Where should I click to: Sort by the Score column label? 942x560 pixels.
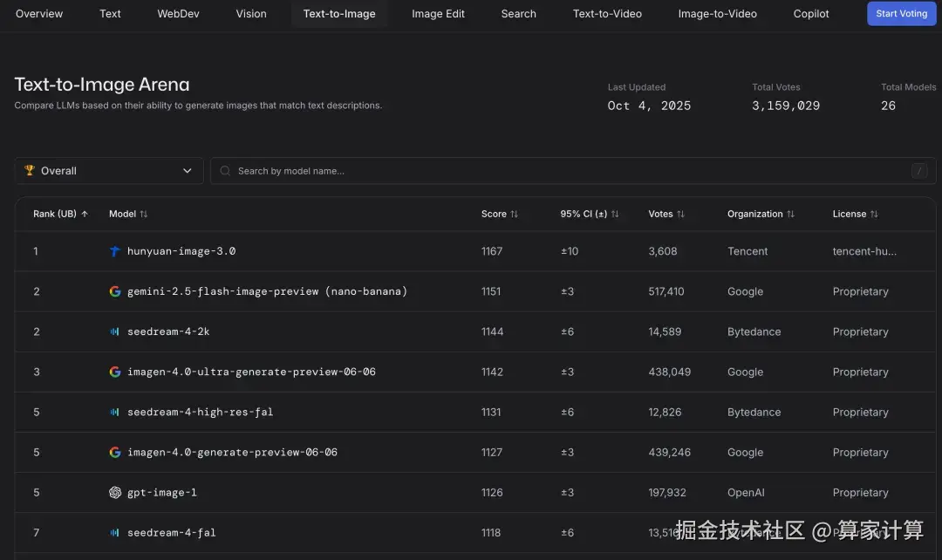pyautogui.click(x=494, y=214)
